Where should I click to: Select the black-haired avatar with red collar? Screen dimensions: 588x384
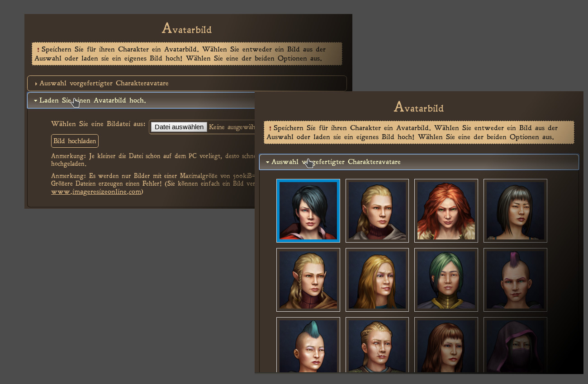point(308,211)
